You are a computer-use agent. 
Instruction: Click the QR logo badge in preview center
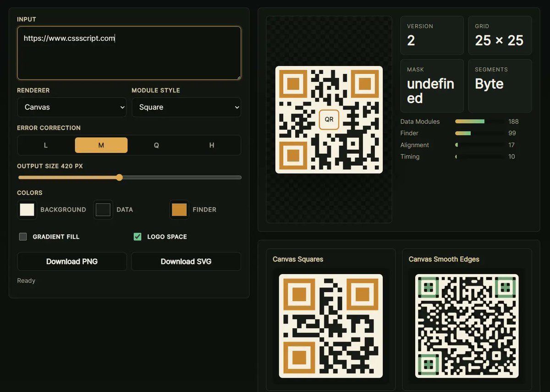tap(329, 119)
